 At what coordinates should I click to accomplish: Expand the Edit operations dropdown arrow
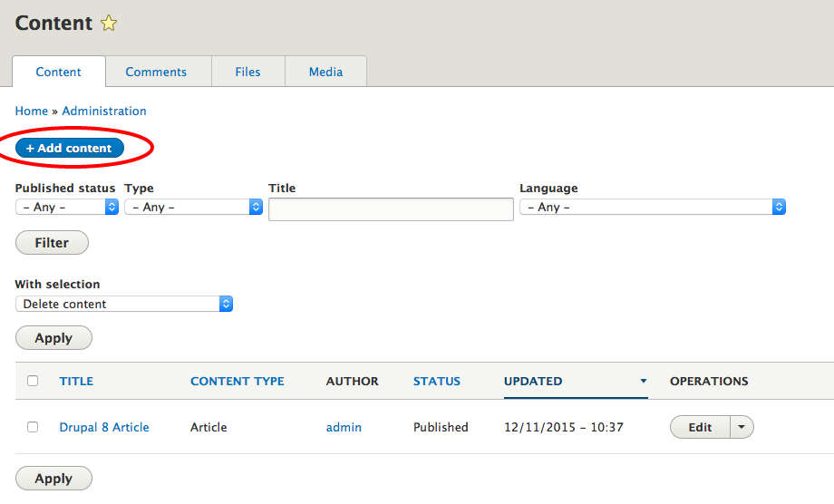(x=742, y=427)
